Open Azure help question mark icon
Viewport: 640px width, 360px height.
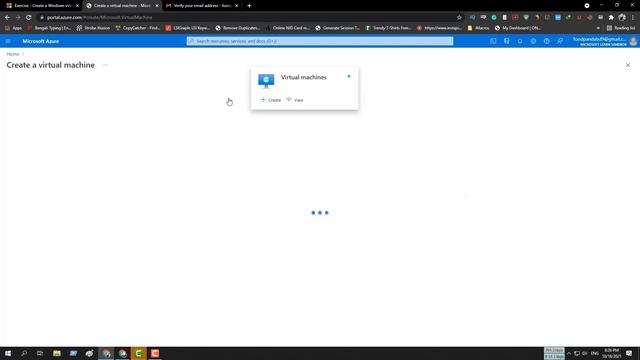click(x=547, y=41)
